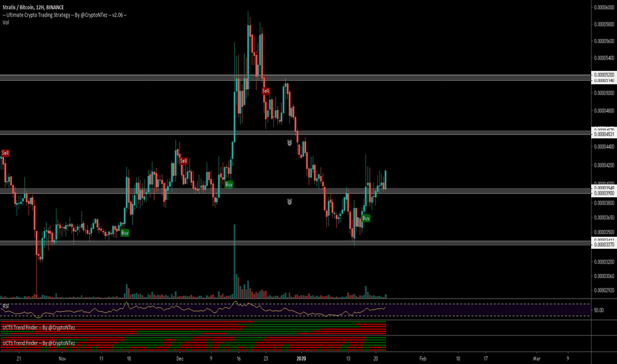The image size is (617, 364).
Task: Click the Feb label on the time axis
Action: pyautogui.click(x=423, y=359)
